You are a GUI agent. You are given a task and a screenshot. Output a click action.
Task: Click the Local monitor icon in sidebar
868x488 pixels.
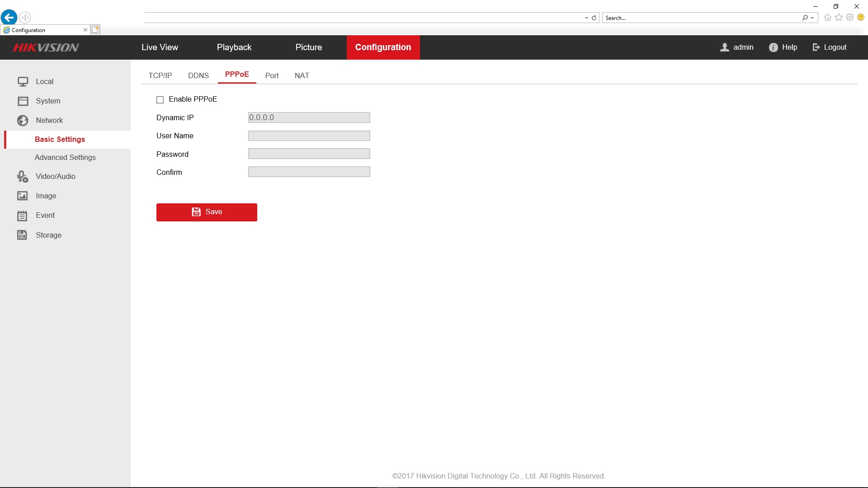23,82
